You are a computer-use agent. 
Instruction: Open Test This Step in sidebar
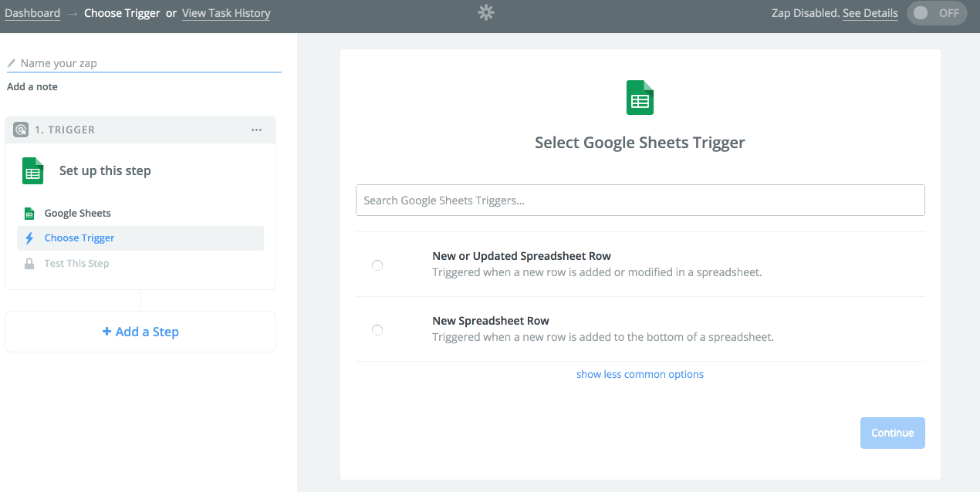pos(76,264)
